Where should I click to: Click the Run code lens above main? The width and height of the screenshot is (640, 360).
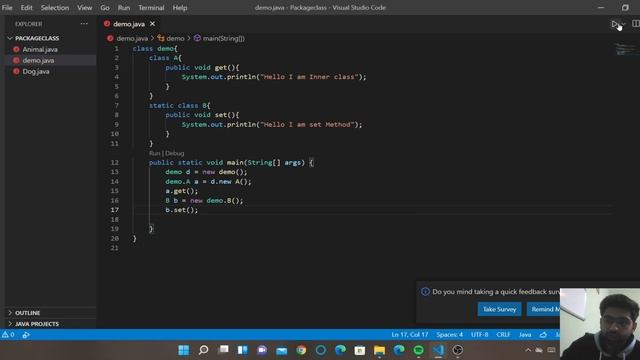pyautogui.click(x=154, y=153)
